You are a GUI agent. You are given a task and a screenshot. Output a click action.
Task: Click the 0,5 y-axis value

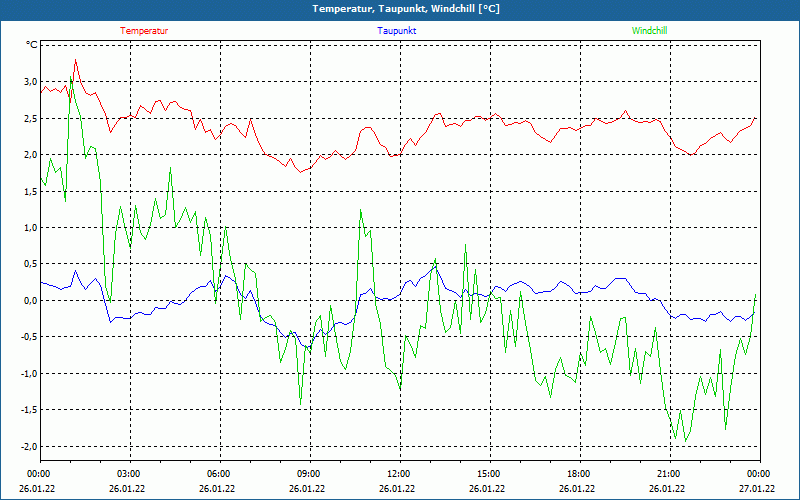click(32, 264)
